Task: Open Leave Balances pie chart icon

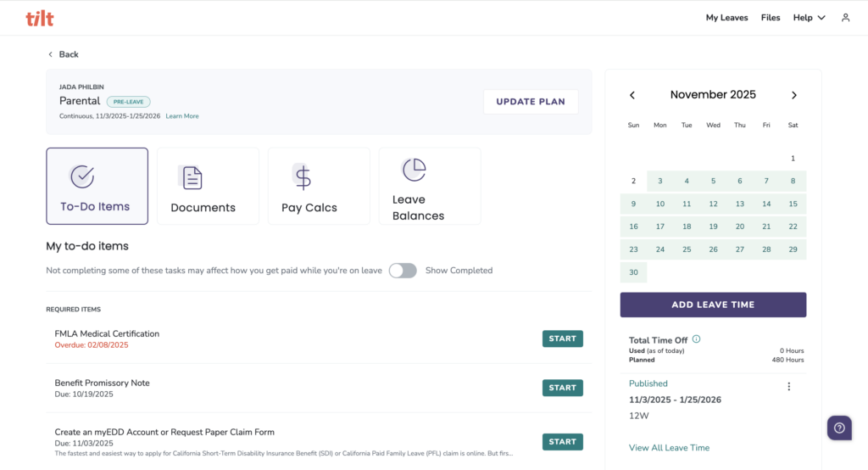Action: point(414,170)
